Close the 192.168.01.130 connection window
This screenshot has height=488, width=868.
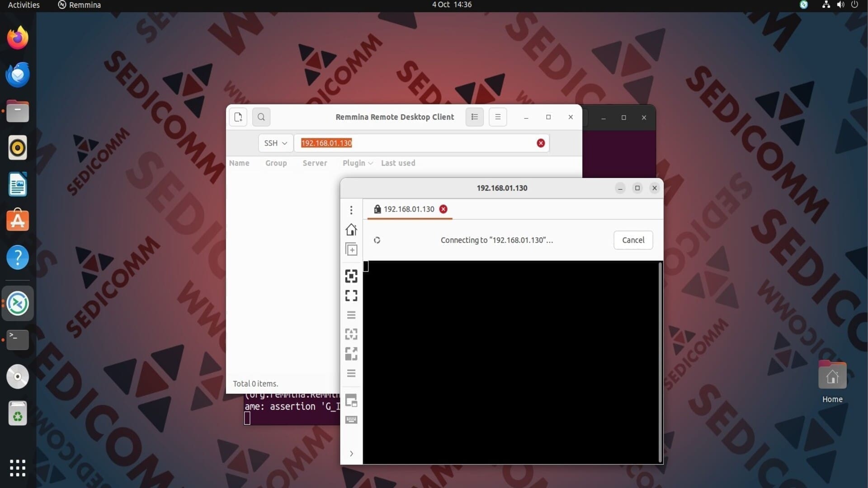click(x=655, y=188)
